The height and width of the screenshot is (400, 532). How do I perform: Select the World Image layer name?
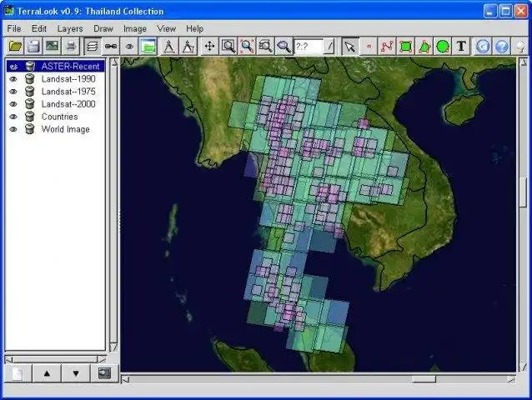click(66, 129)
